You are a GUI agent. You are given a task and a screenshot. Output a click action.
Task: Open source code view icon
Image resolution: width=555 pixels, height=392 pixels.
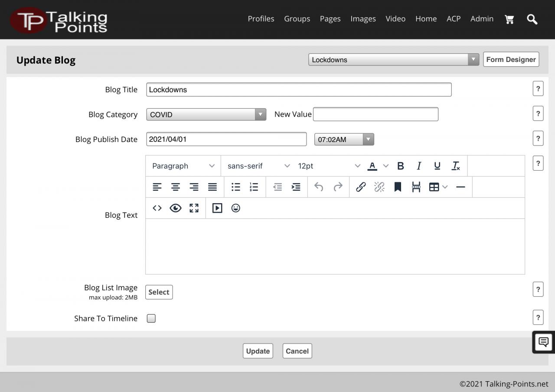[x=157, y=208]
